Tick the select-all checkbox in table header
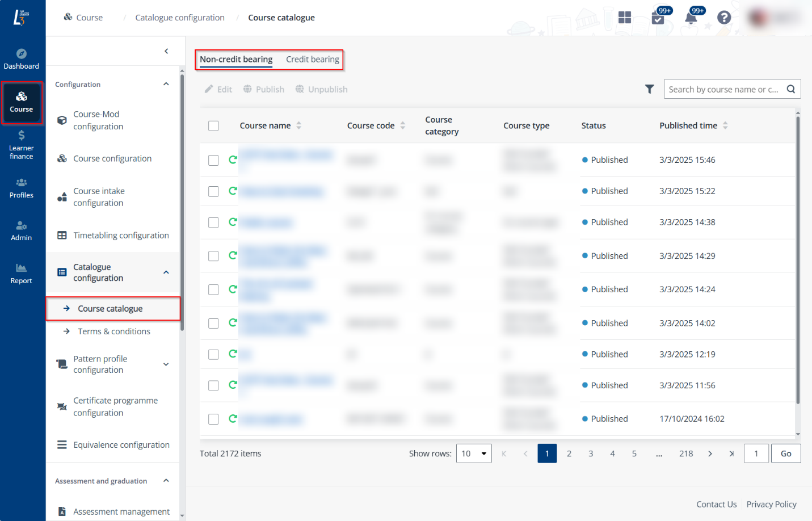 click(213, 126)
